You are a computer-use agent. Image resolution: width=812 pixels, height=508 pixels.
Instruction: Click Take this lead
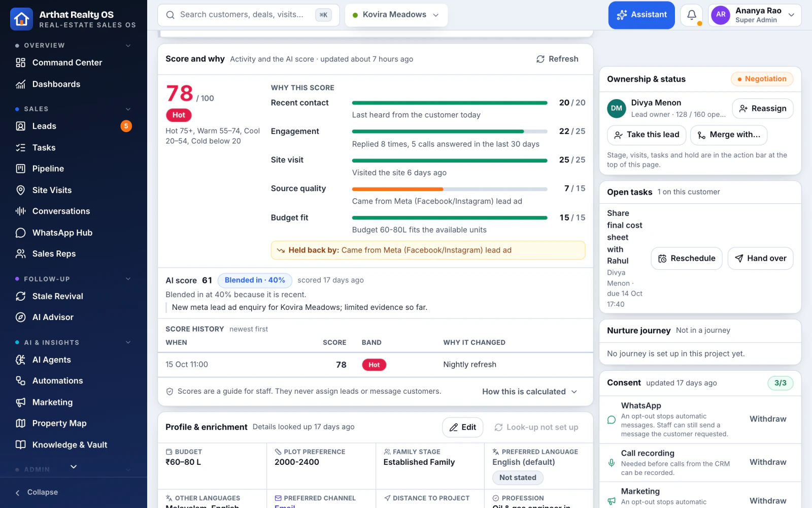pos(647,135)
